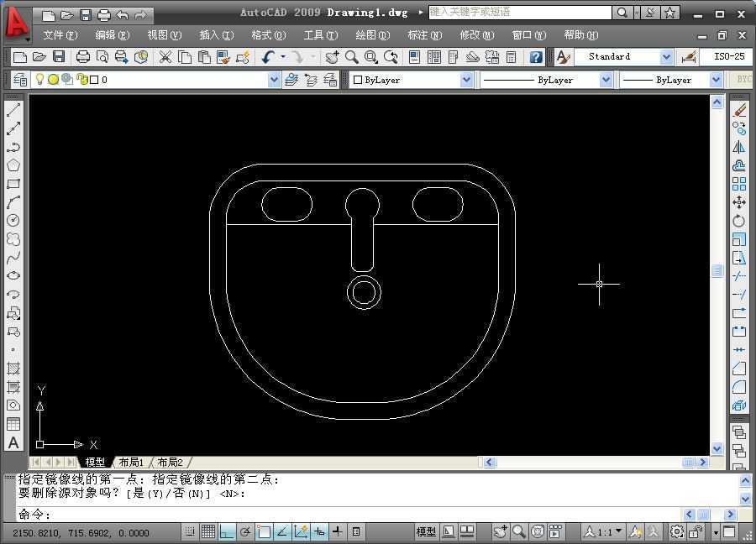
Task: Select the Offset tool
Action: tap(739, 165)
